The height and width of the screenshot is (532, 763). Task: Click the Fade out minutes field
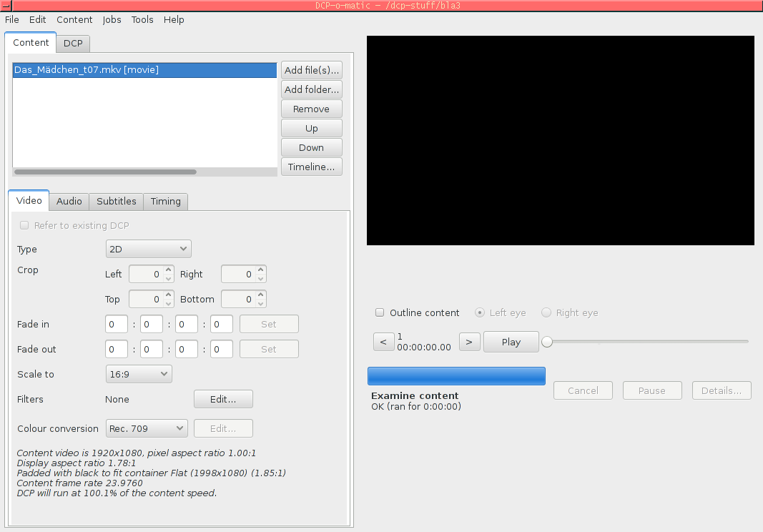152,349
